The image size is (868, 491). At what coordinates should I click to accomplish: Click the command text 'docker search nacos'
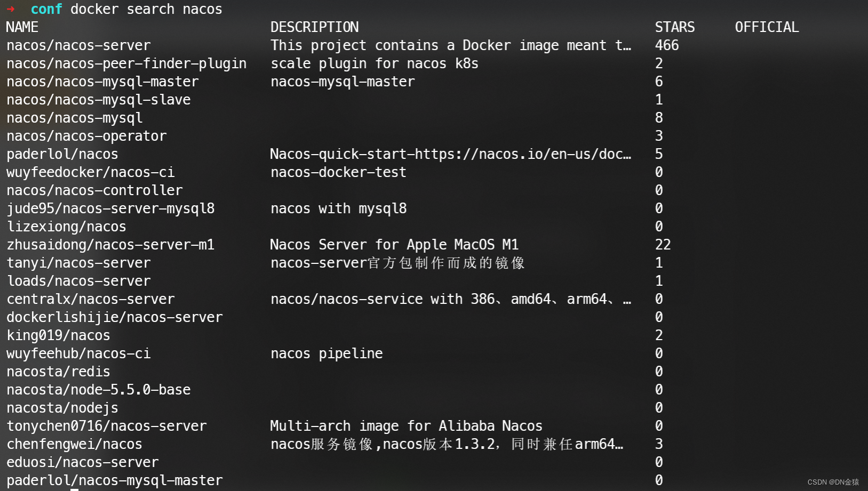(146, 9)
